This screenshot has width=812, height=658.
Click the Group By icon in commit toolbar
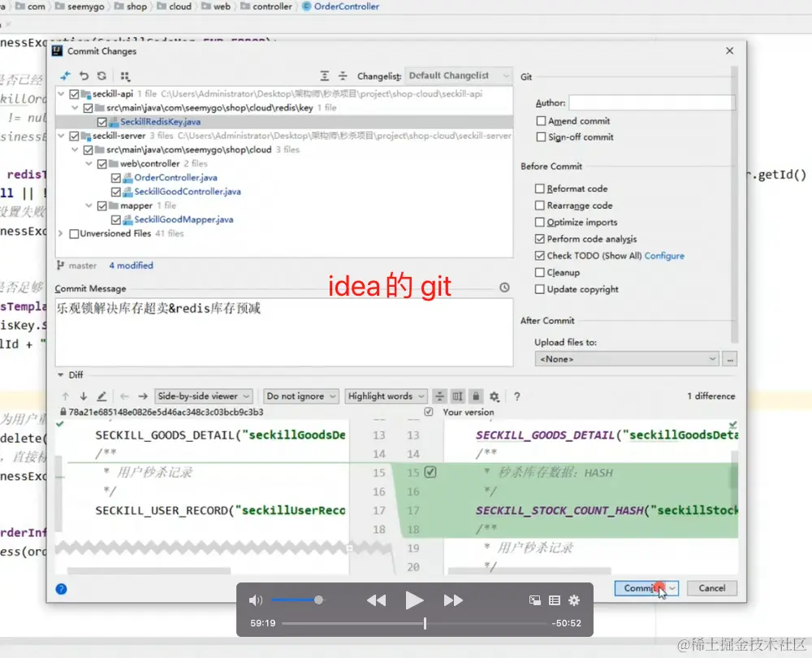125,76
